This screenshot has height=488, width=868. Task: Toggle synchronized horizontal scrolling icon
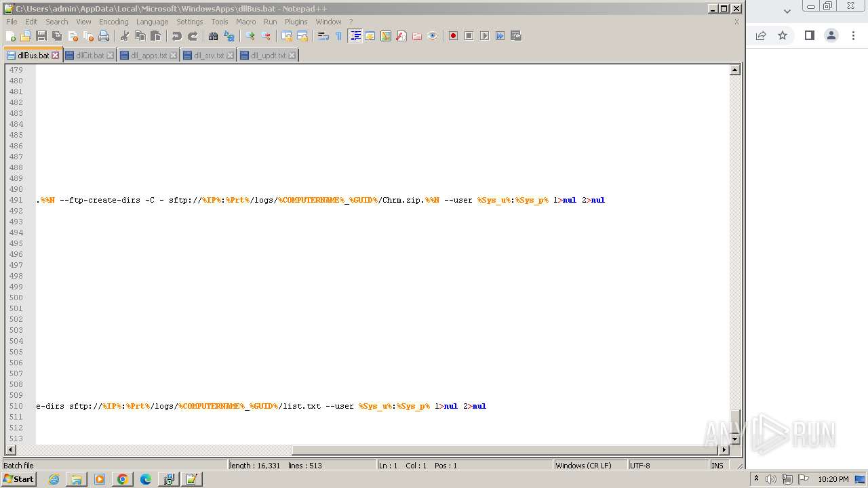tap(302, 36)
